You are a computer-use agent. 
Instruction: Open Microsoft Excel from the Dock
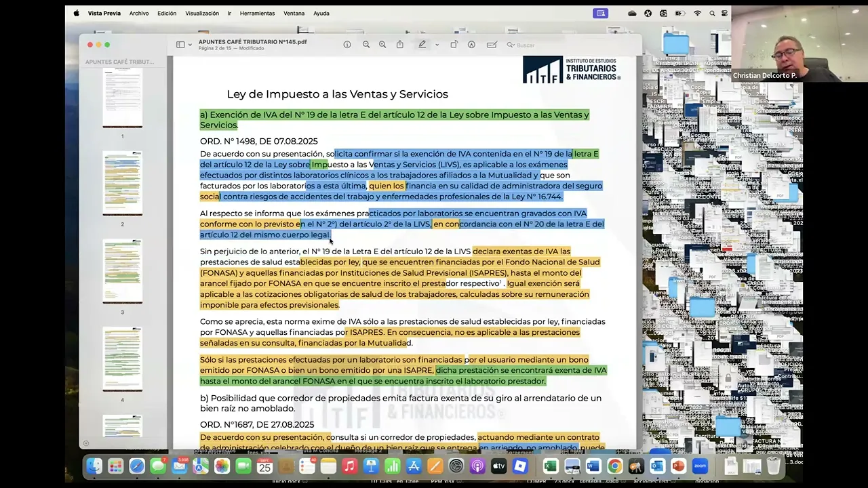[x=550, y=466]
